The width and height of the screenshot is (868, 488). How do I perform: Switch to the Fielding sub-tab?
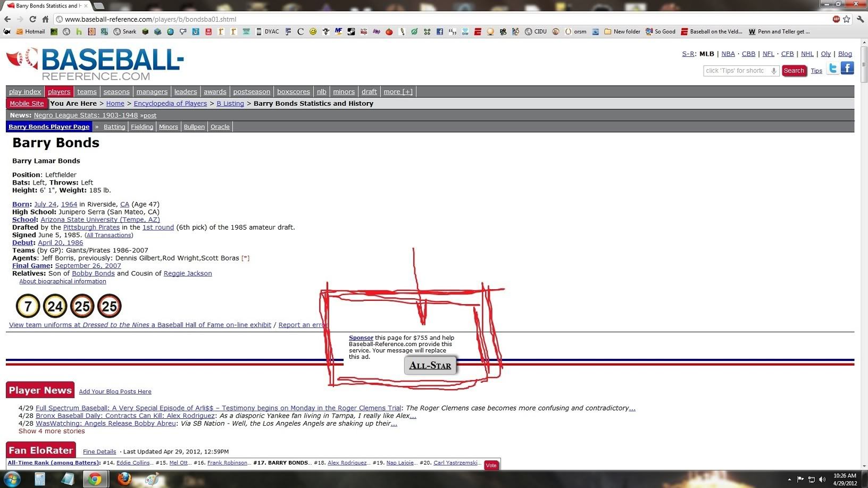(x=142, y=127)
